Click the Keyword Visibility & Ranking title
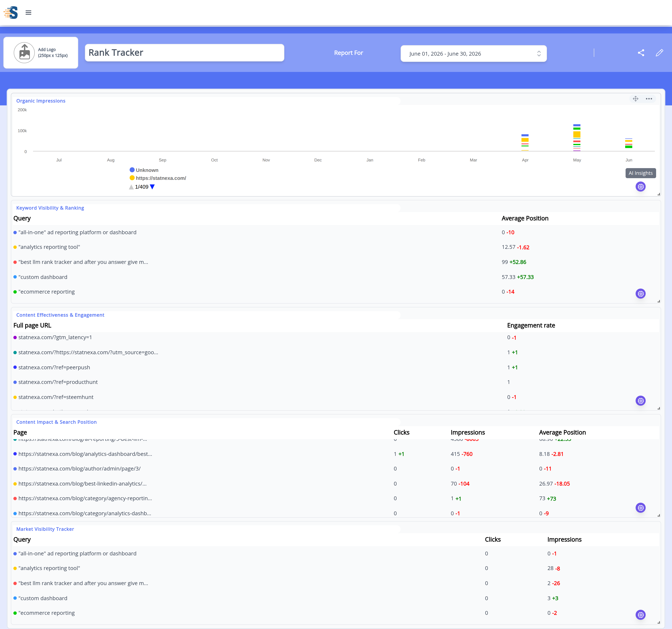This screenshot has height=629, width=672. (50, 208)
